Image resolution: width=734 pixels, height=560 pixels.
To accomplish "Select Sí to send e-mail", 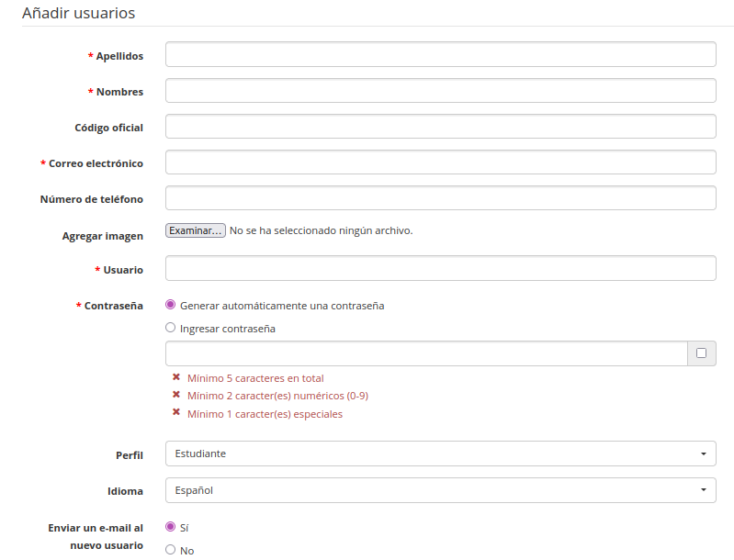I will 170,527.
